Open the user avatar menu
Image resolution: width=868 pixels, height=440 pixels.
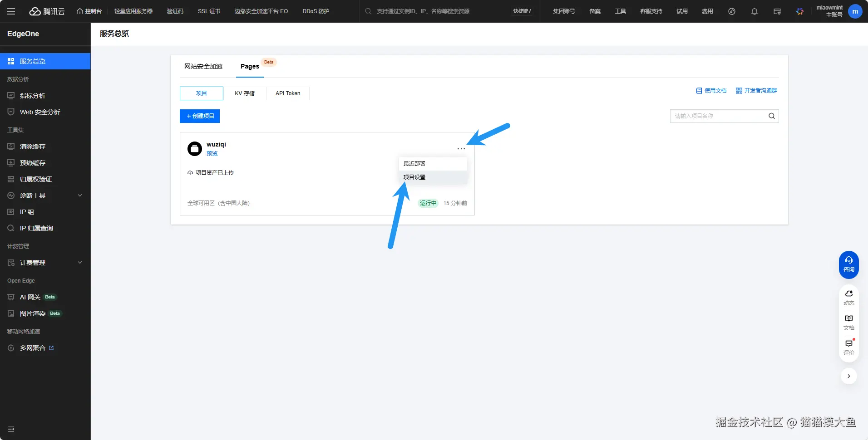pyautogui.click(x=855, y=11)
